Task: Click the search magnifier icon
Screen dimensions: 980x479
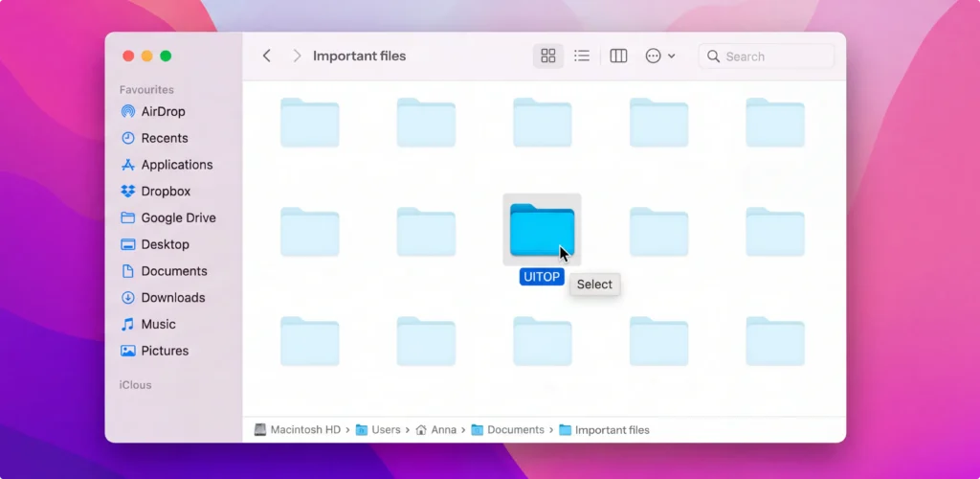Action: click(x=713, y=57)
